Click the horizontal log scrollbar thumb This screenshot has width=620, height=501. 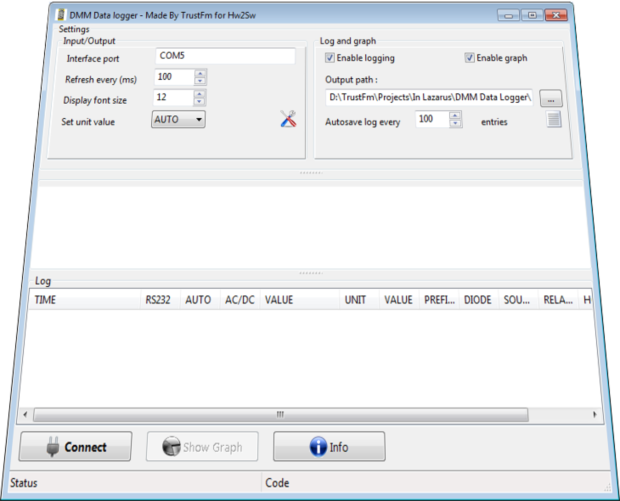pos(281,414)
